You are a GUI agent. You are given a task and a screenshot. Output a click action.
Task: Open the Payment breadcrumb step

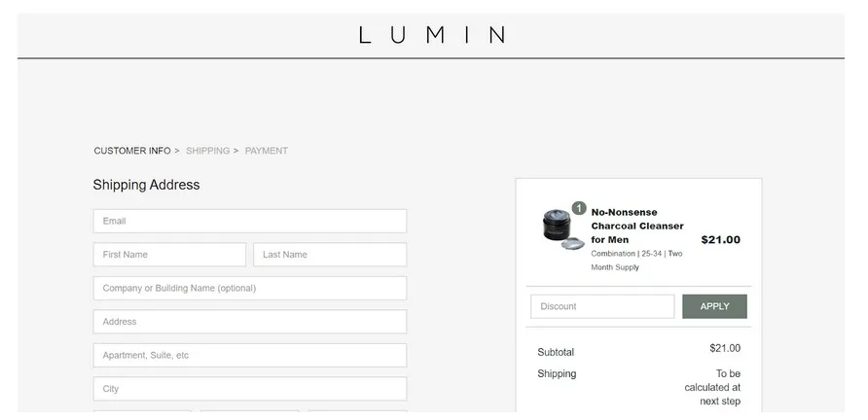[266, 151]
